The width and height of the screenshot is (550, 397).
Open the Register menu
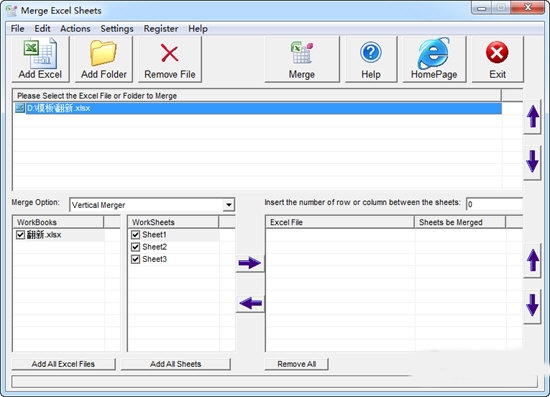click(x=161, y=28)
